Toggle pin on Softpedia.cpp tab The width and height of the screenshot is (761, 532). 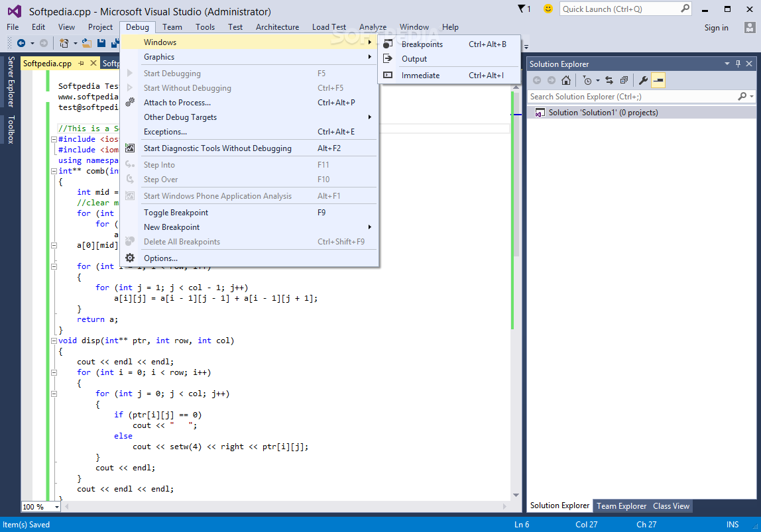[81, 63]
